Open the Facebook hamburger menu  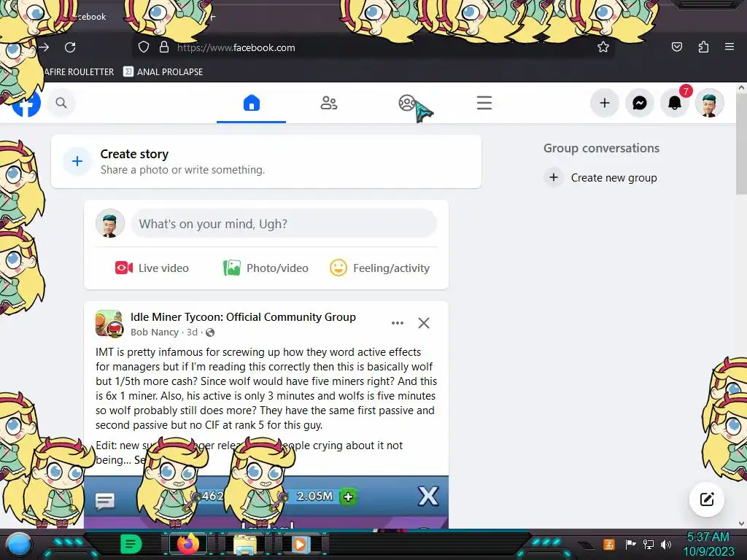484,103
